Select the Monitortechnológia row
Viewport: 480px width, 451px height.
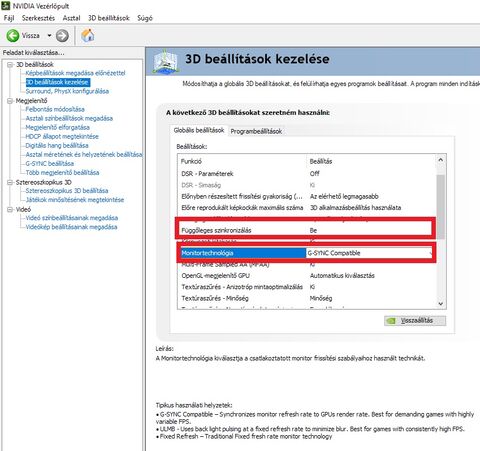243,253
